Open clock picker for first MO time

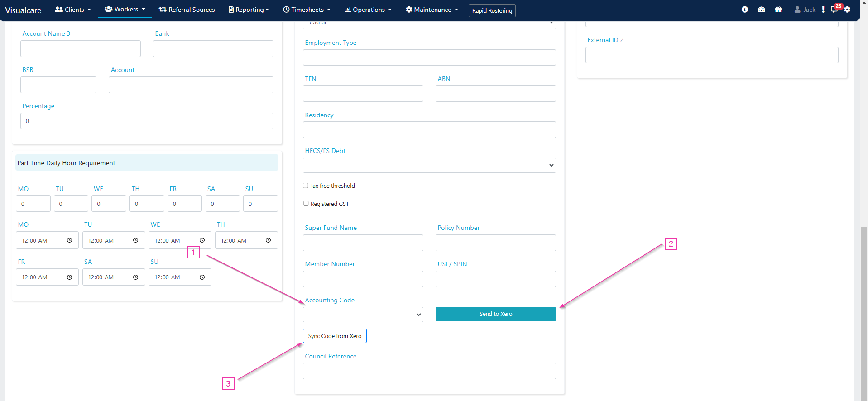pos(69,240)
